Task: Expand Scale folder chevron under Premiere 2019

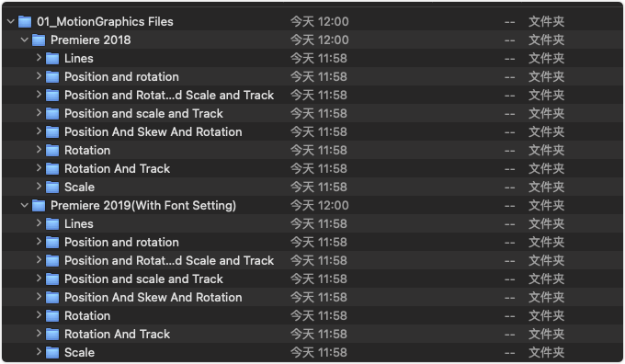Action: [39, 351]
